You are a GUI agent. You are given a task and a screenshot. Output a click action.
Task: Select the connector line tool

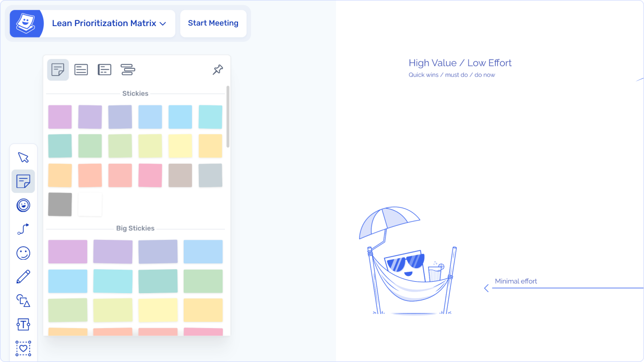click(23, 229)
